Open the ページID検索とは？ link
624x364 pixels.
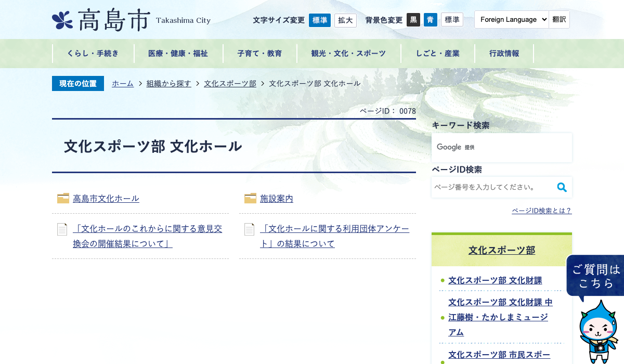[x=542, y=211]
